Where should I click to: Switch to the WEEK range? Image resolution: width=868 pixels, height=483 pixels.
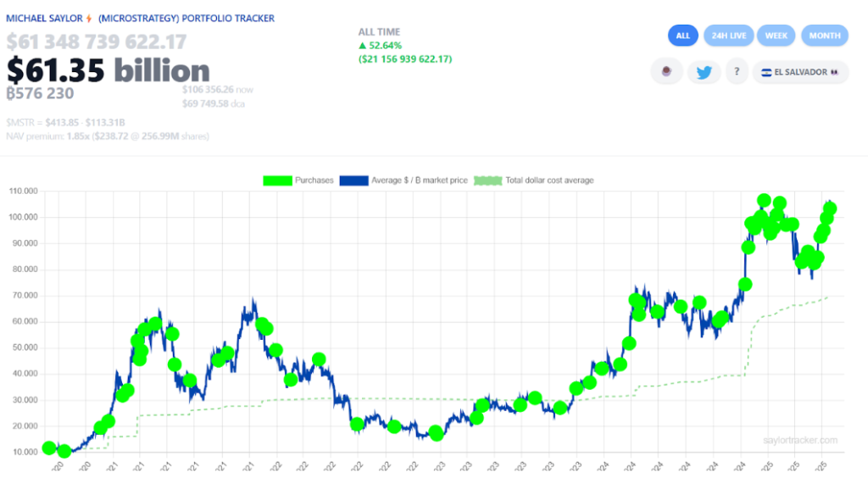(x=776, y=36)
